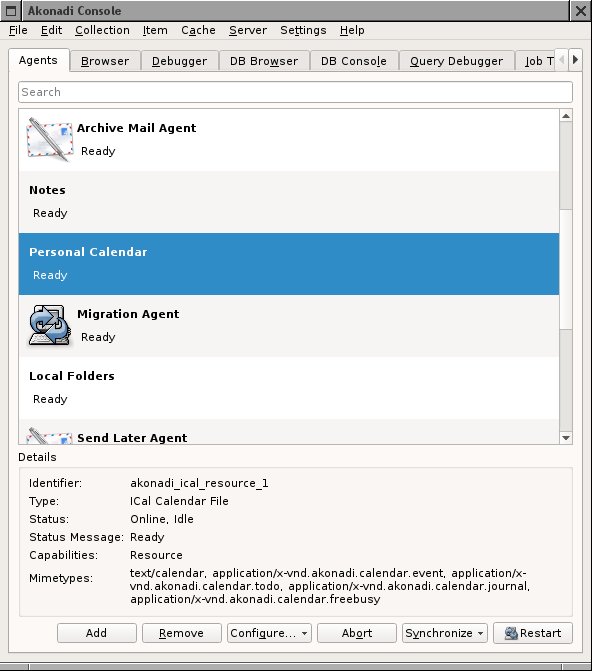
Task: Click the Migration Agent sync icon
Action: (x=49, y=326)
